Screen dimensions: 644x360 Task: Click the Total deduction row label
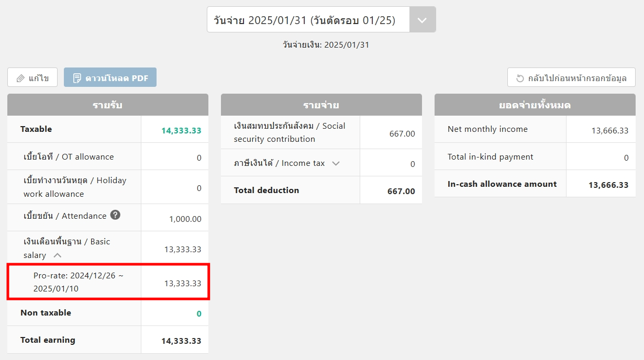tap(267, 190)
